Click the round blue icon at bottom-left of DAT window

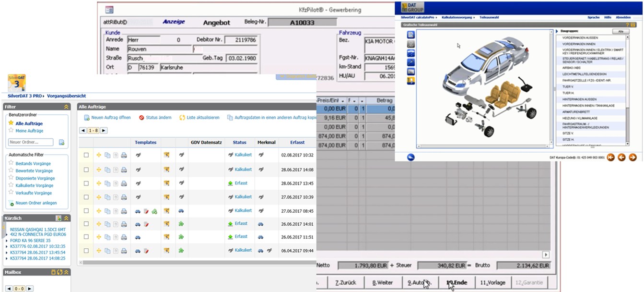click(x=410, y=157)
